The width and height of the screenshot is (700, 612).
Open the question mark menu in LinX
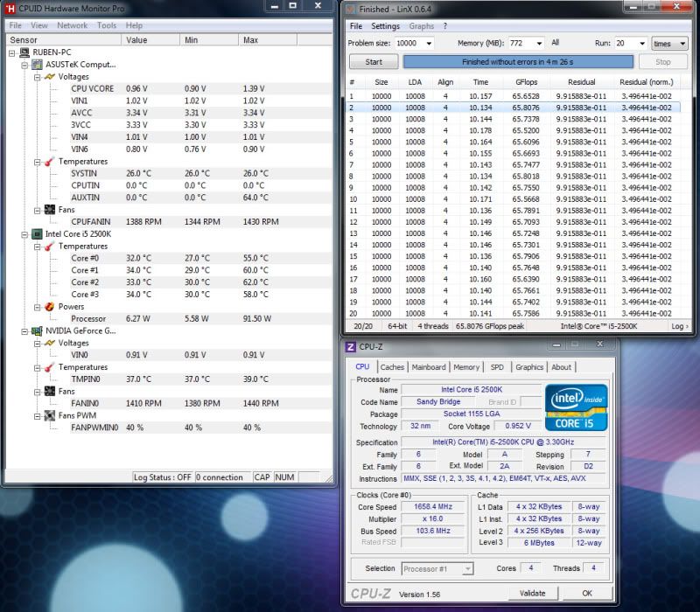(444, 26)
